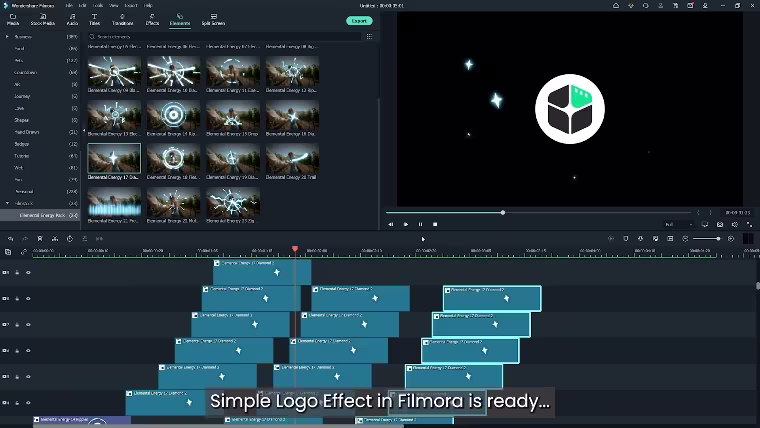The width and height of the screenshot is (760, 428).
Task: Toggle eye visibility on second timeline track
Action: [x=28, y=299]
